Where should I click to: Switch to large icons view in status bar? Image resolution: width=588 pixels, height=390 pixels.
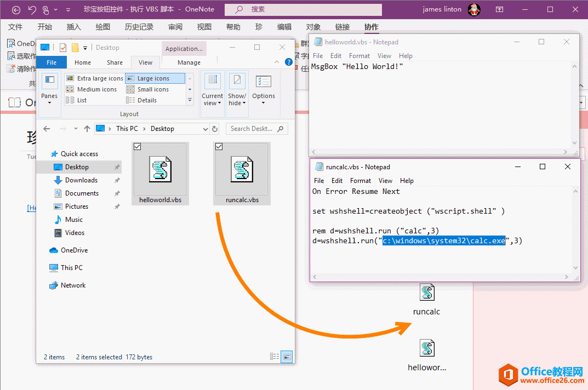pos(287,357)
